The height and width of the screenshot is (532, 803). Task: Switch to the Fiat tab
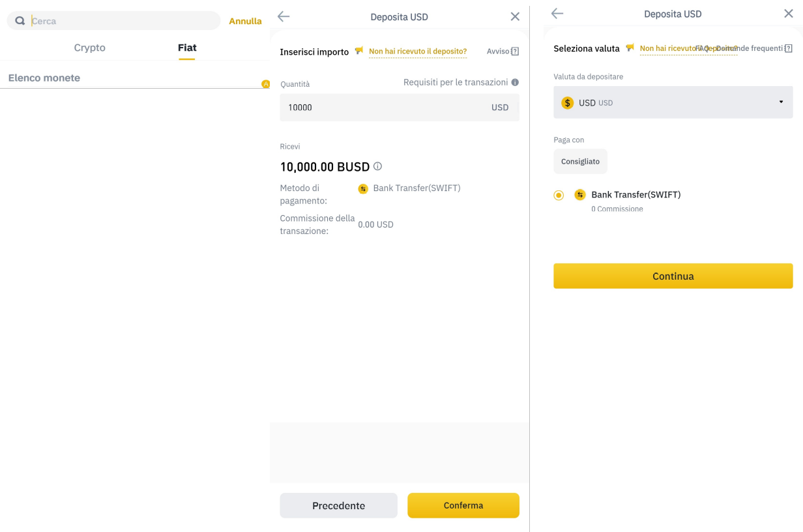click(x=187, y=48)
